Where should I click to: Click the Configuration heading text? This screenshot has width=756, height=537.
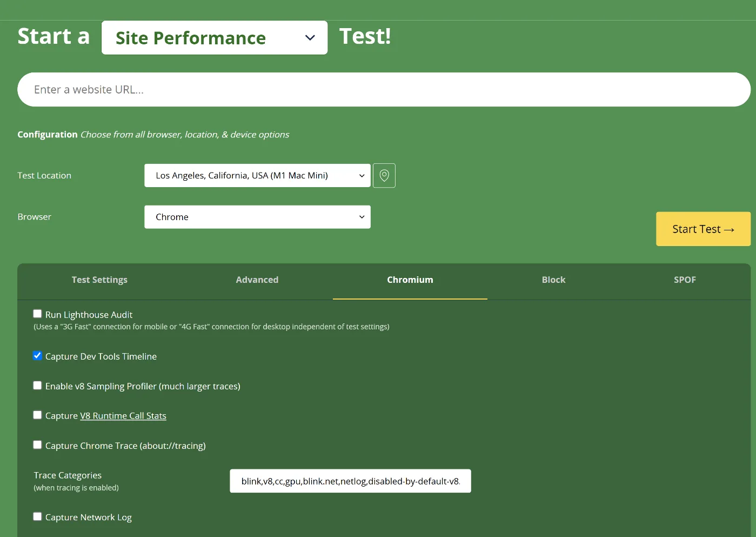(x=47, y=134)
